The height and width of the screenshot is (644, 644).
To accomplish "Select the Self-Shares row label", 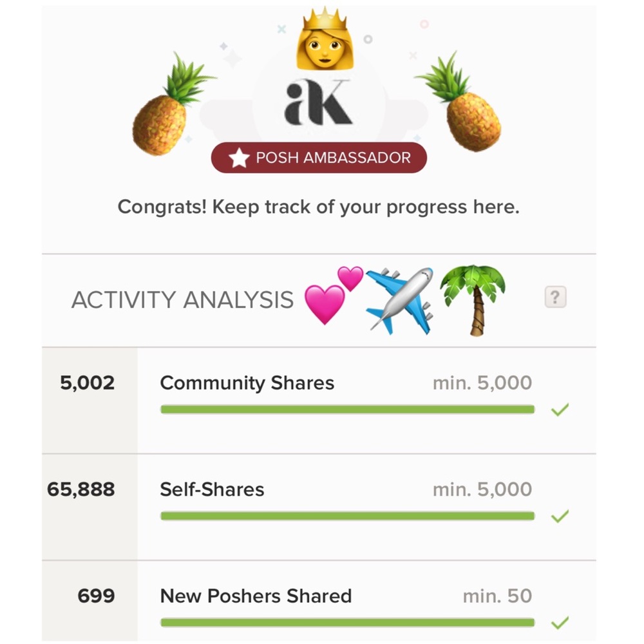I will (x=212, y=489).
